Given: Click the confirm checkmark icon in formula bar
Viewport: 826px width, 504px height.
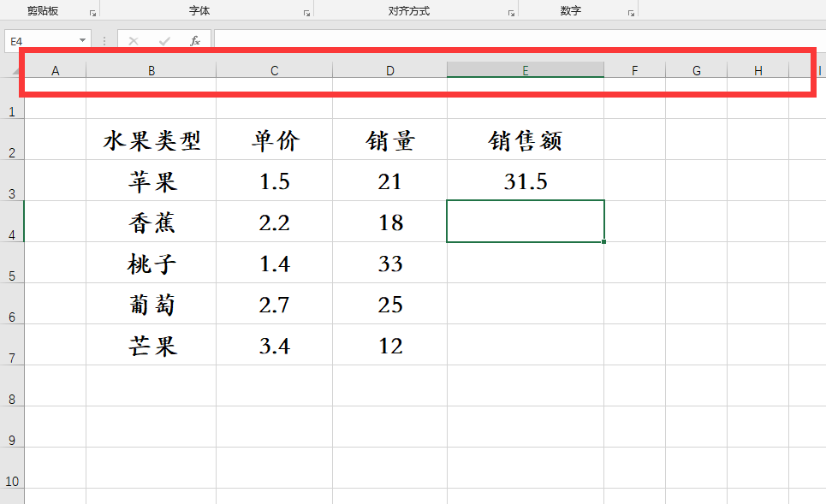Looking at the screenshot, I should coord(164,41).
